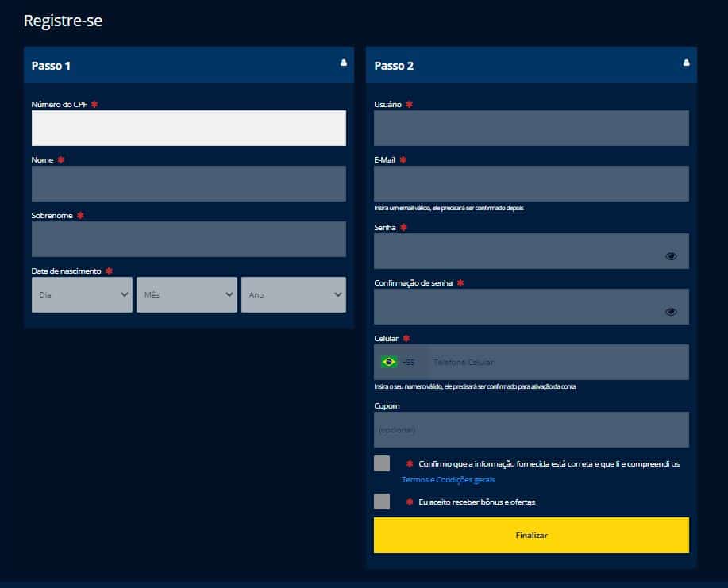The image size is (728, 588).
Task: Toggle visibility in Confirmação de senha field
Action: click(671, 312)
